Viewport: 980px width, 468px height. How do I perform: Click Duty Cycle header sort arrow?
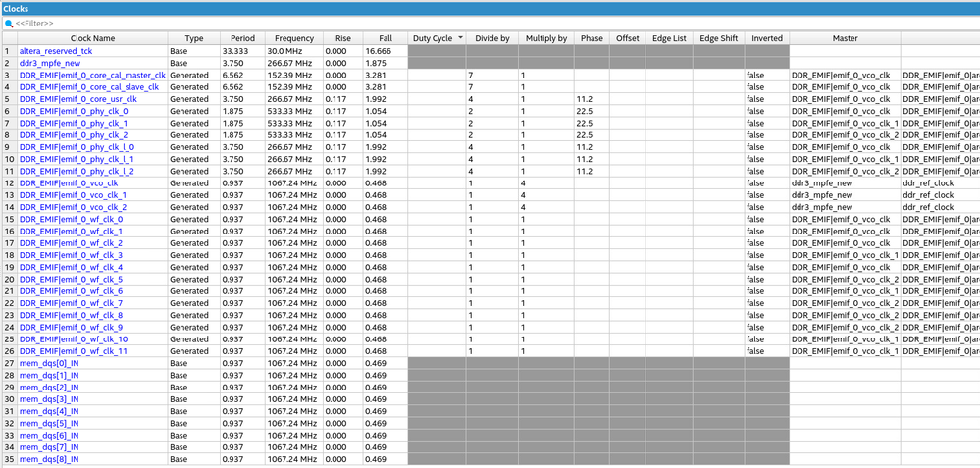461,38
